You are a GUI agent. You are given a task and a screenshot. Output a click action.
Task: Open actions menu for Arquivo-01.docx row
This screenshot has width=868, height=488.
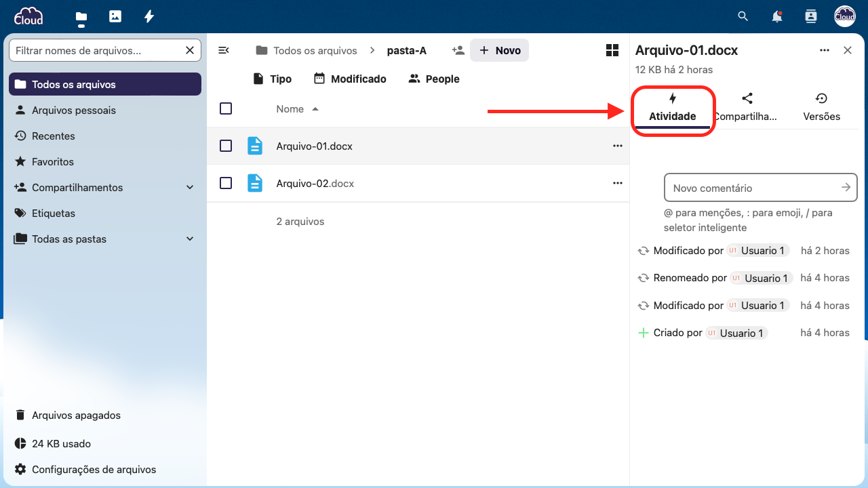[617, 146]
